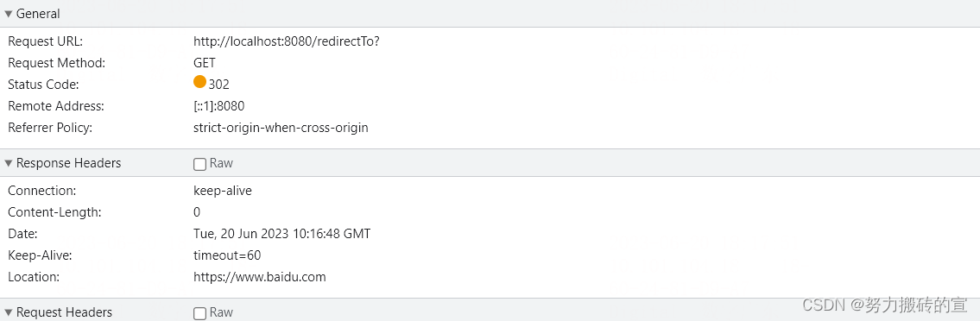
Task: Select the keep-alive Connection value
Action: click(x=223, y=191)
